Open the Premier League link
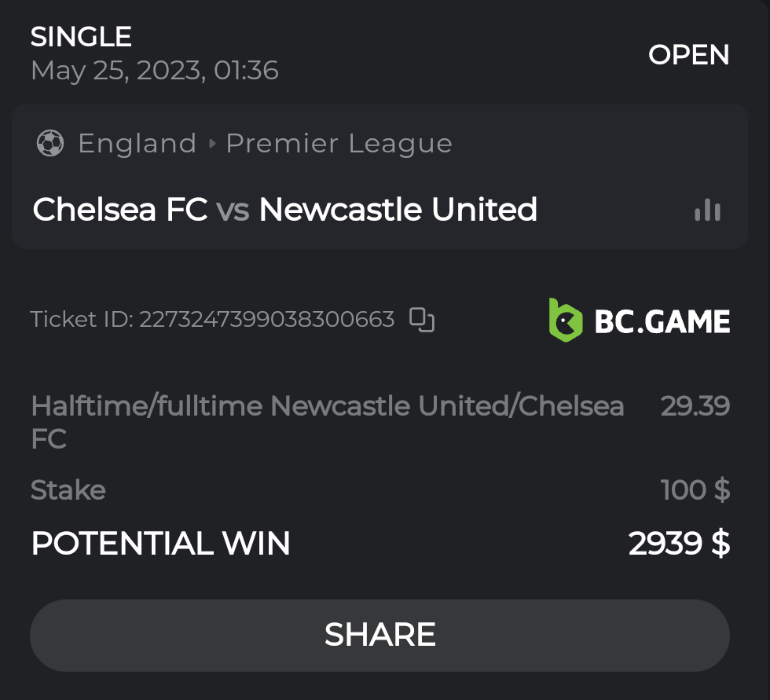The height and width of the screenshot is (700, 770). point(339,144)
